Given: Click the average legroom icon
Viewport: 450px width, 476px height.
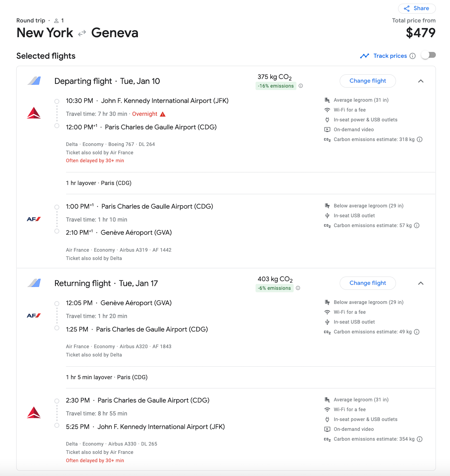Looking at the screenshot, I should click(327, 100).
